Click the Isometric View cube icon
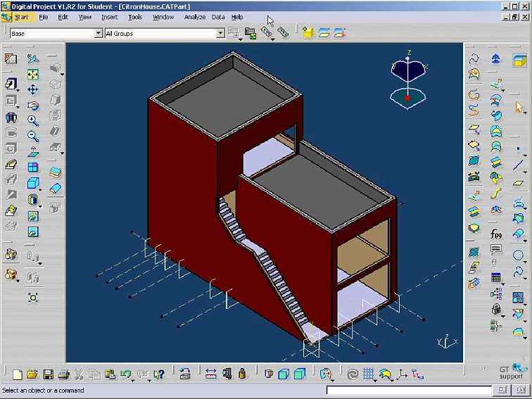 click(x=33, y=183)
